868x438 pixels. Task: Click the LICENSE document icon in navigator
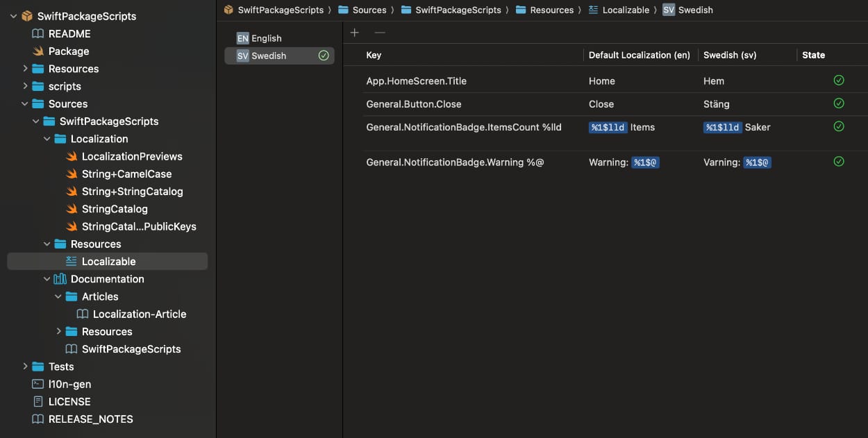37,401
